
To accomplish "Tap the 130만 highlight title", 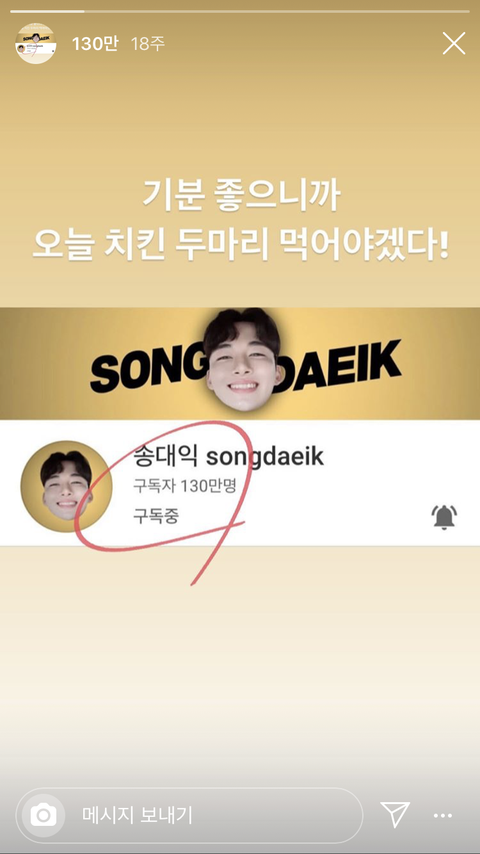I will (95, 44).
